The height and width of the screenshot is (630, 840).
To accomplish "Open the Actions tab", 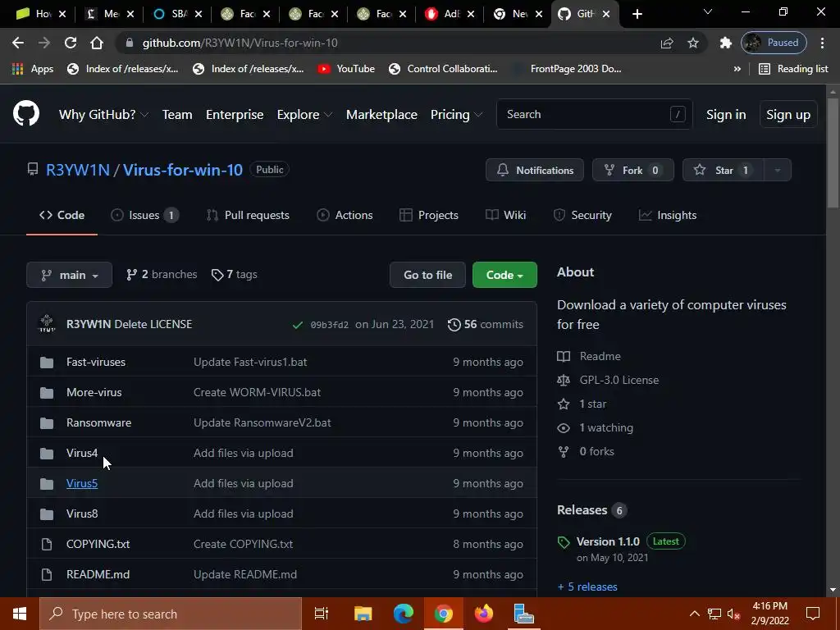I will [x=345, y=215].
